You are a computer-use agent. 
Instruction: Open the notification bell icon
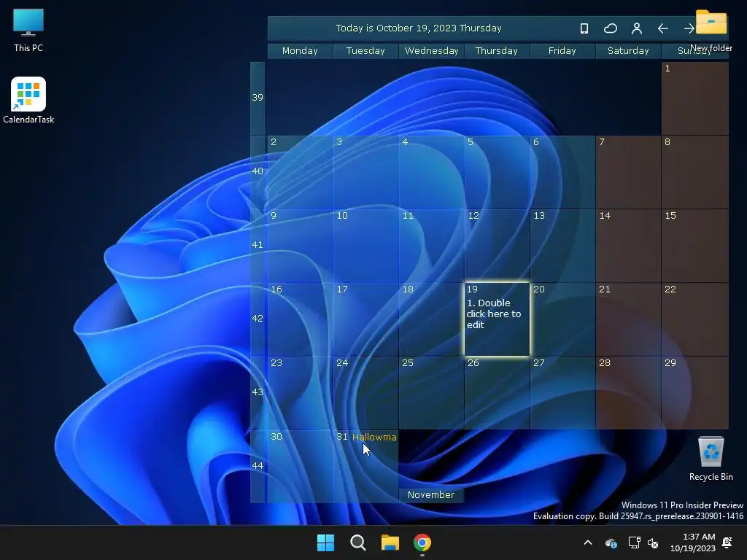pos(727,542)
